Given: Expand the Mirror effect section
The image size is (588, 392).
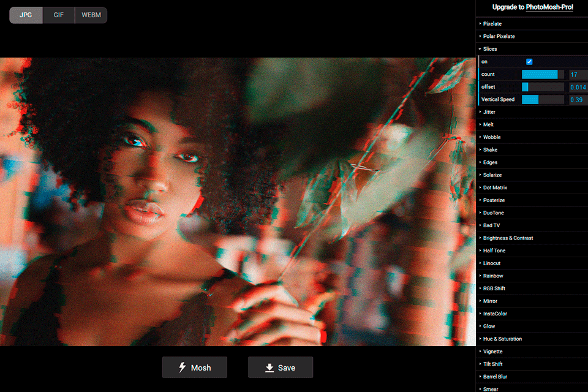Looking at the screenshot, I should point(532,301).
